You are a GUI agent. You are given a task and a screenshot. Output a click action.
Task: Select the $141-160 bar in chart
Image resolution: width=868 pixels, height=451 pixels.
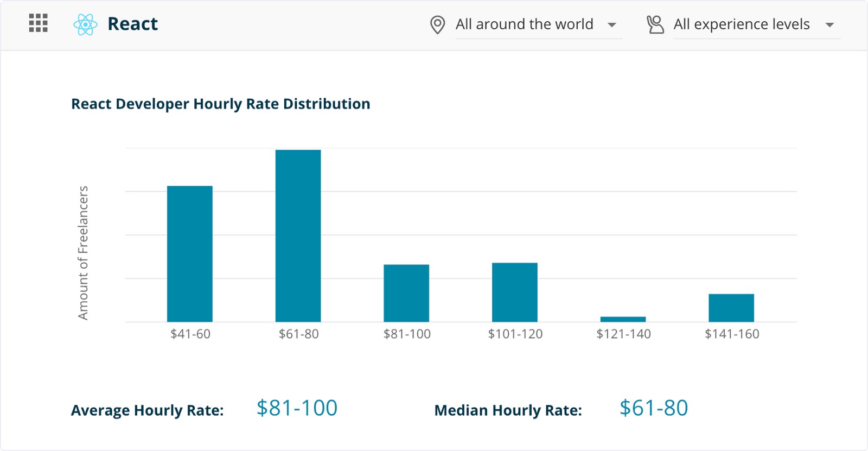click(731, 308)
